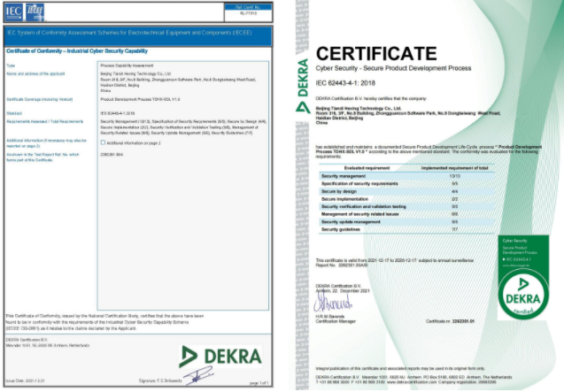Click 'Certificate Coverage (including Version)' label

pos(40,99)
